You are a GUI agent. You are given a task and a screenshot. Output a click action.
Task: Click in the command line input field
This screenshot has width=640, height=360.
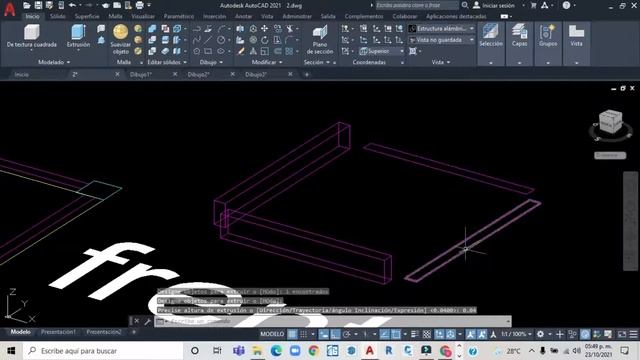[x=332, y=321]
